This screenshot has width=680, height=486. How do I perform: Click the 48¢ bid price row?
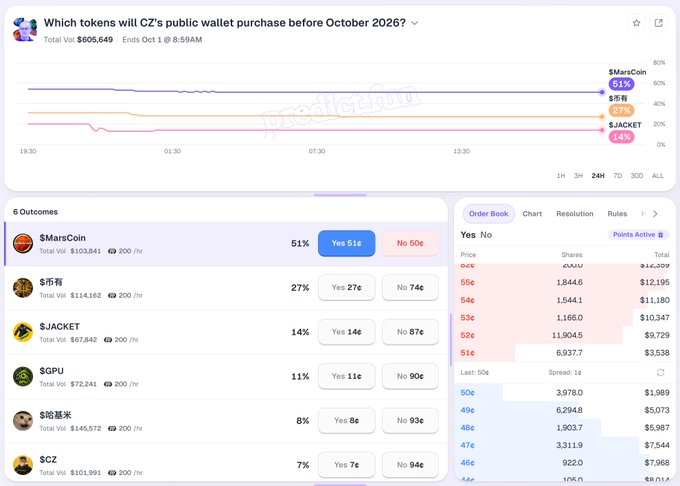pyautogui.click(x=565, y=427)
